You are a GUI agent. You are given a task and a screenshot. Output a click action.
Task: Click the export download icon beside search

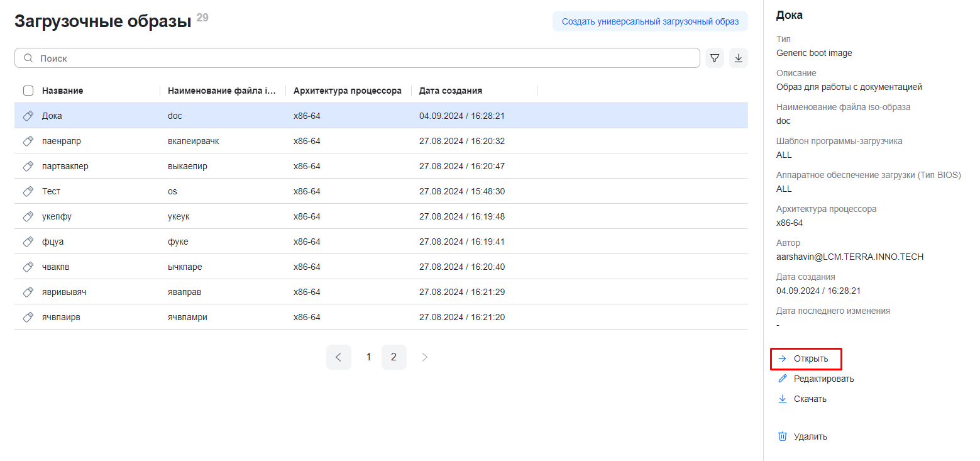(x=739, y=58)
